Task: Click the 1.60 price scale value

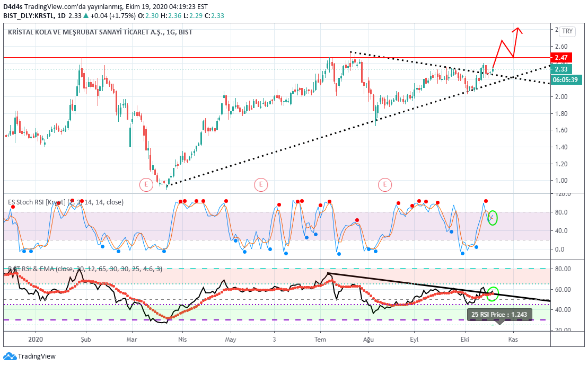Action: [x=561, y=130]
